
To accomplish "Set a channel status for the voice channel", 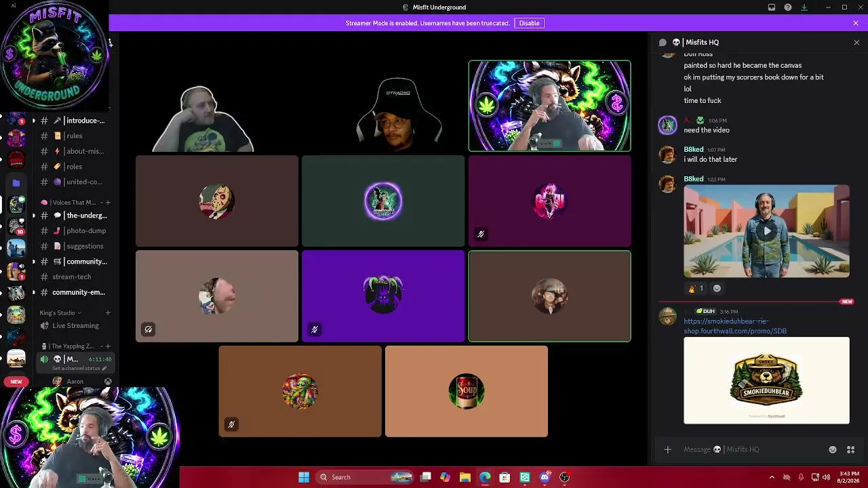I will tap(79, 368).
